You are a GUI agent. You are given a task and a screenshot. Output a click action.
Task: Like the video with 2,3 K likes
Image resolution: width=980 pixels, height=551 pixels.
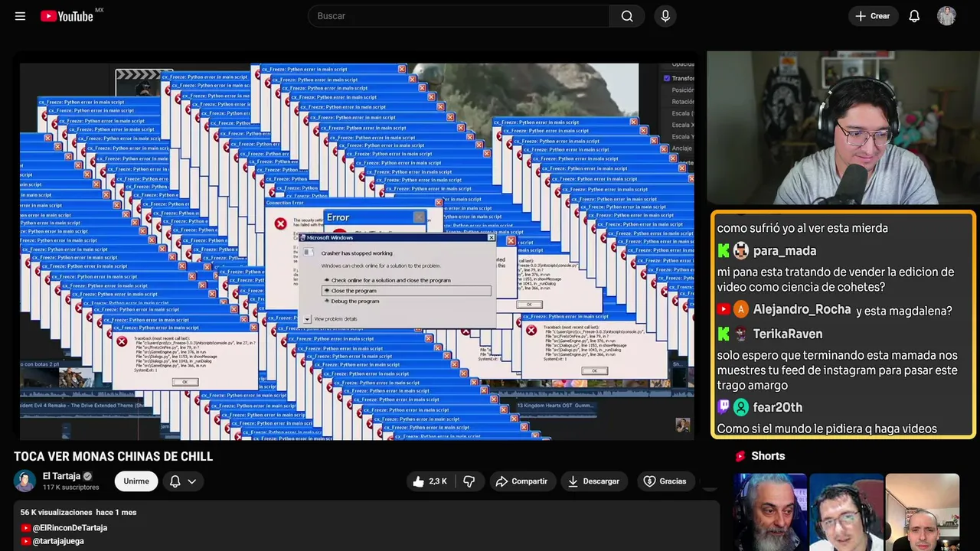pos(430,481)
